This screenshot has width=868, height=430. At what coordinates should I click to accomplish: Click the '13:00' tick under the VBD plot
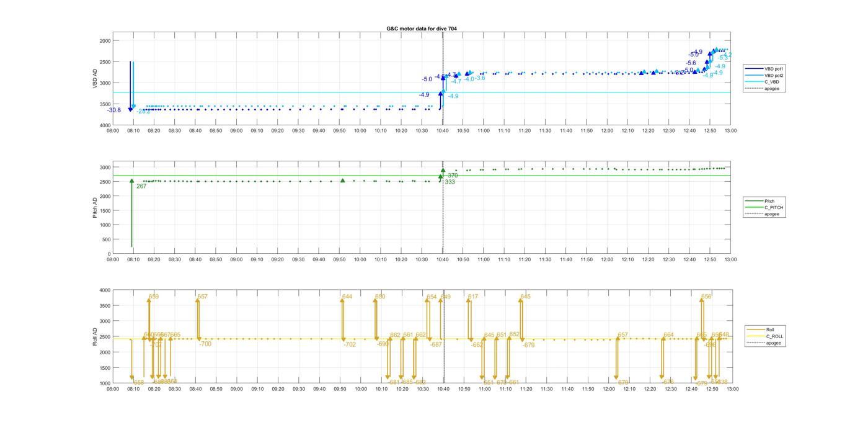click(x=730, y=131)
